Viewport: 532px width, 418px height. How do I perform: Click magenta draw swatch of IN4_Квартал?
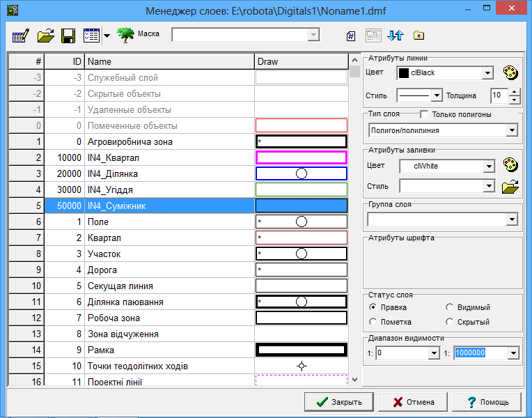302,158
